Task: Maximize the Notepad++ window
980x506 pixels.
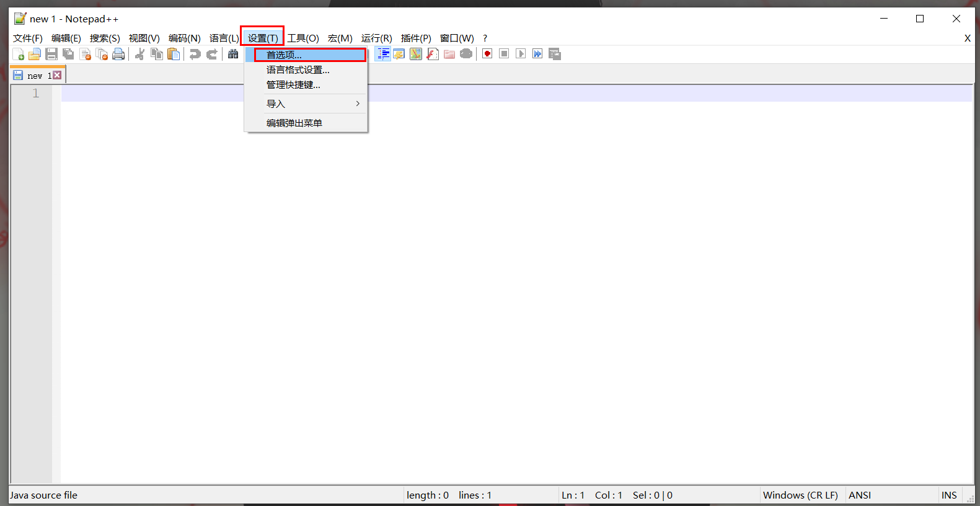Action: click(920, 19)
